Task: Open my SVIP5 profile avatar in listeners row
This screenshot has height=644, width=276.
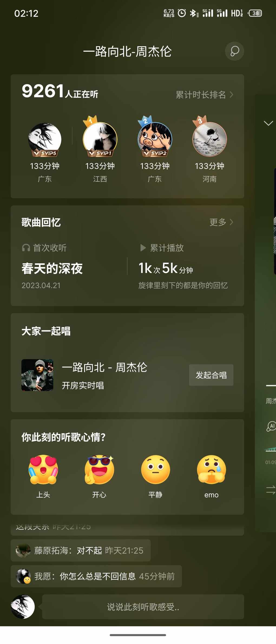Action: [45, 139]
